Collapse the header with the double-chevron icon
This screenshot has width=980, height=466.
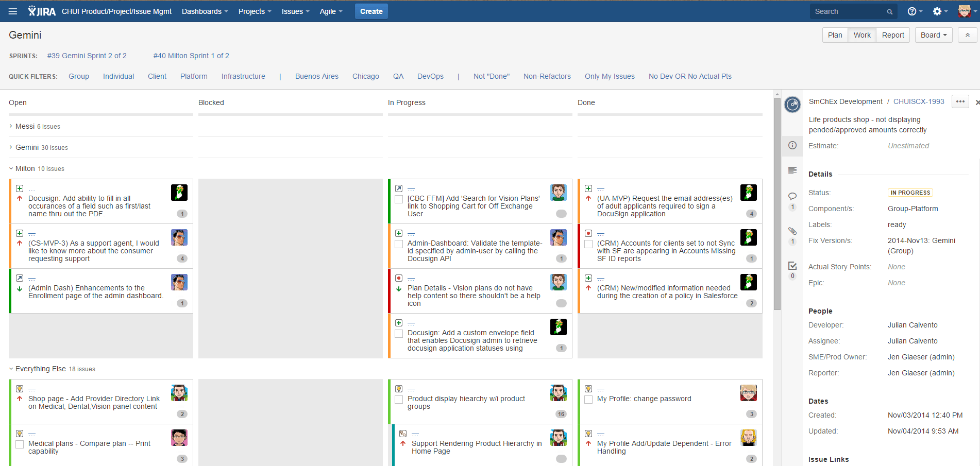(968, 35)
